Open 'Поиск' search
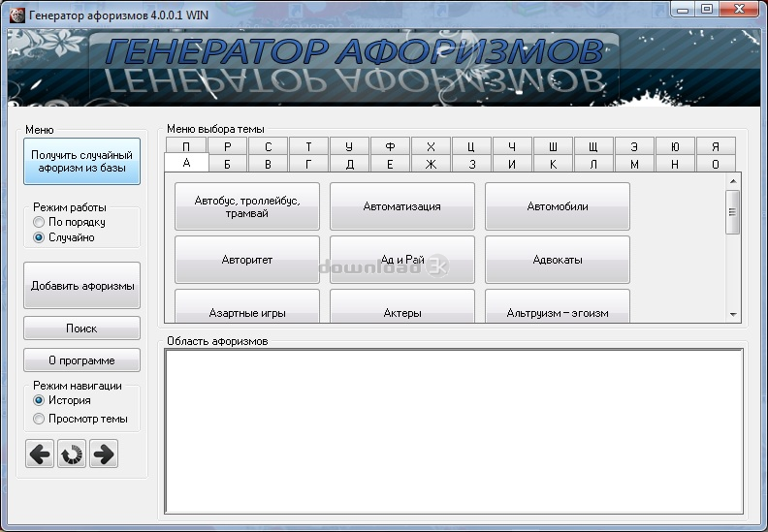 point(82,329)
